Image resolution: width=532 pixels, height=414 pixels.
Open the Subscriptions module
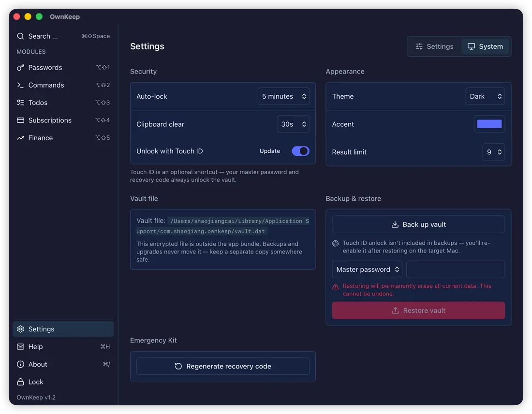pos(63,120)
